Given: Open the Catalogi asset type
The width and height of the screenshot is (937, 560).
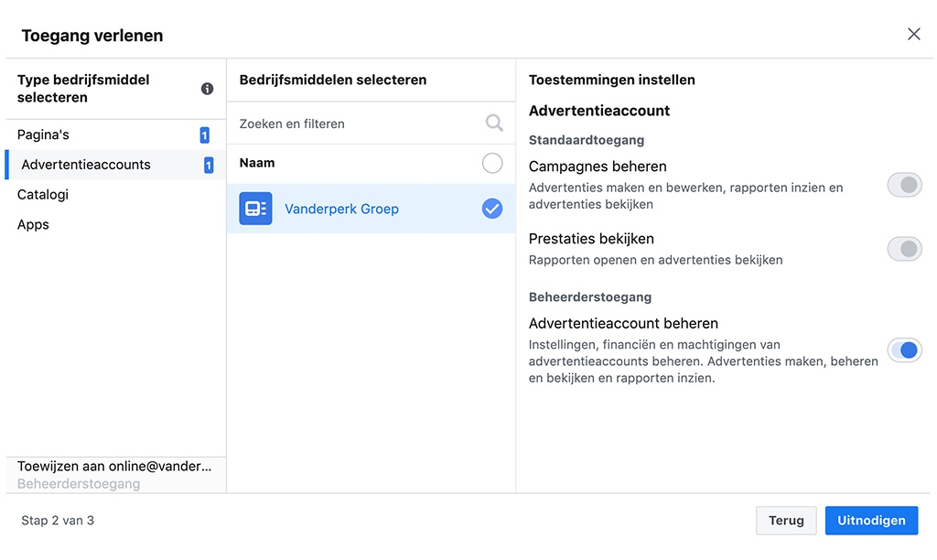Looking at the screenshot, I should pyautogui.click(x=43, y=195).
